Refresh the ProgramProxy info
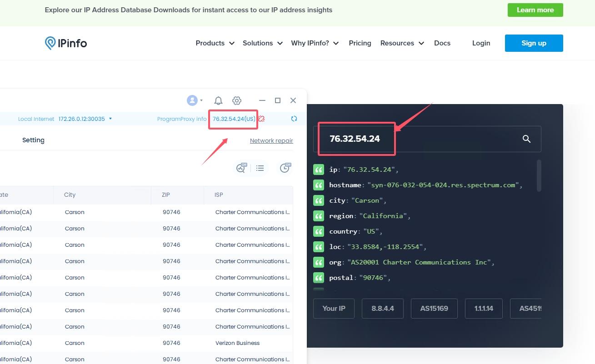The height and width of the screenshot is (364, 595). (x=294, y=119)
